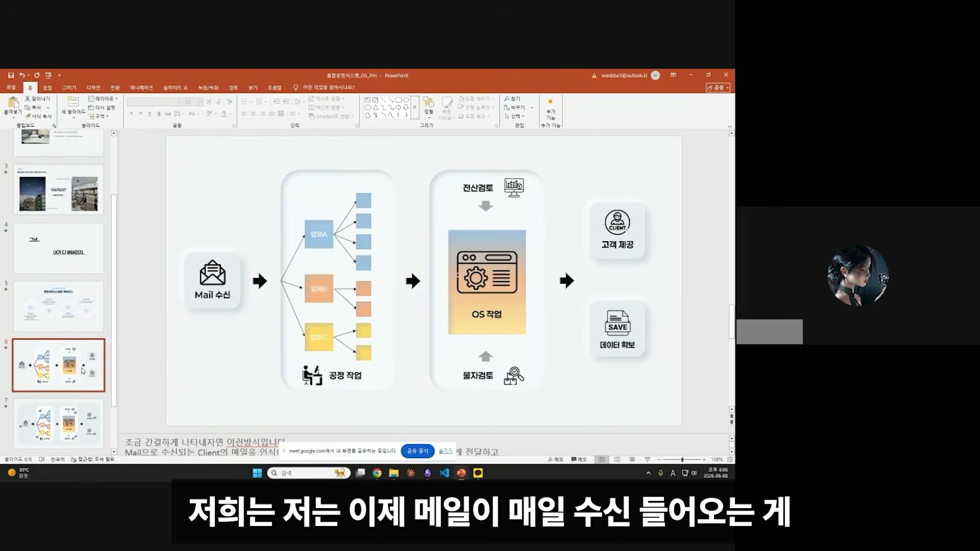The width and height of the screenshot is (980, 551).
Task: Switch to the 슬라이드 쇼 tab
Action: coord(175,88)
